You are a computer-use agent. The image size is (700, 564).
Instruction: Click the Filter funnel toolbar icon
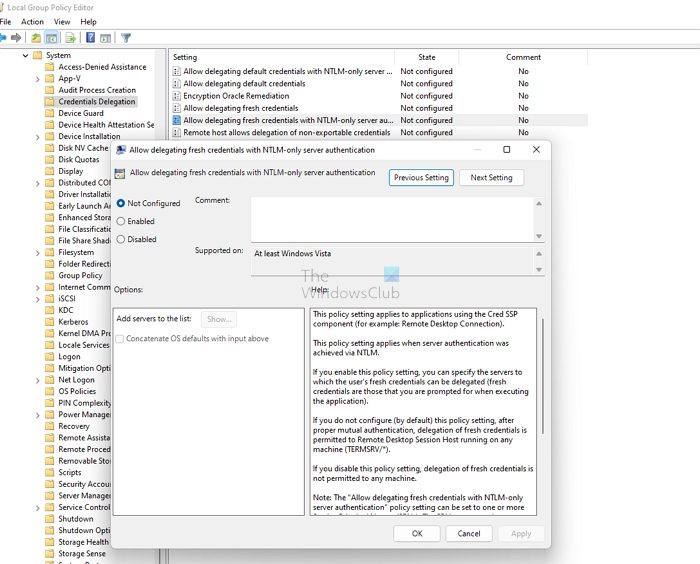point(126,38)
